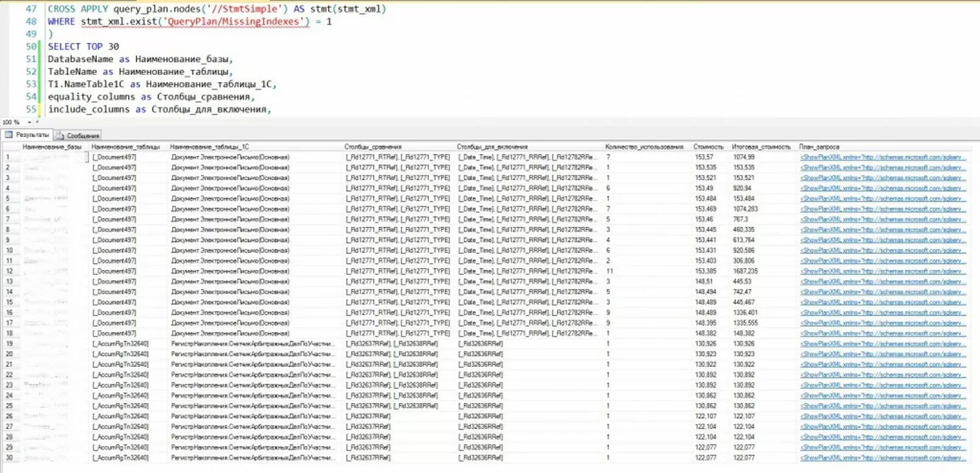
Task: Click cost cell 153,57
Action: pyautogui.click(x=704, y=157)
